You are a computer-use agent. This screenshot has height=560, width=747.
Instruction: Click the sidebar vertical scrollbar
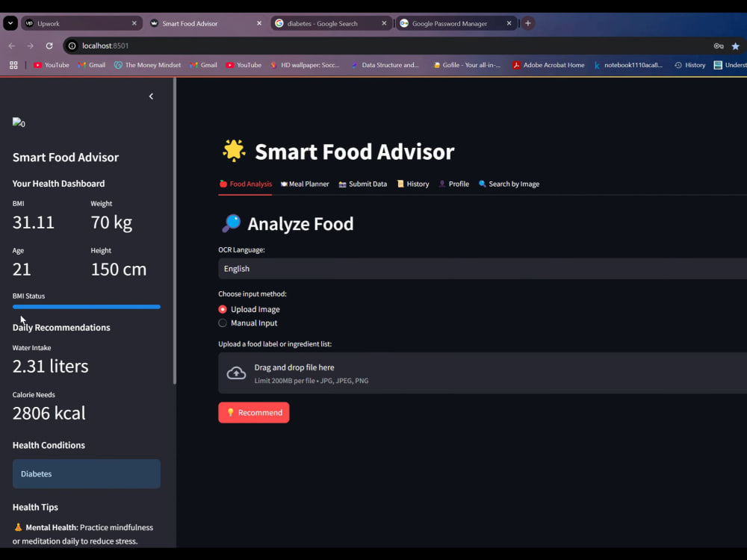tap(175, 231)
